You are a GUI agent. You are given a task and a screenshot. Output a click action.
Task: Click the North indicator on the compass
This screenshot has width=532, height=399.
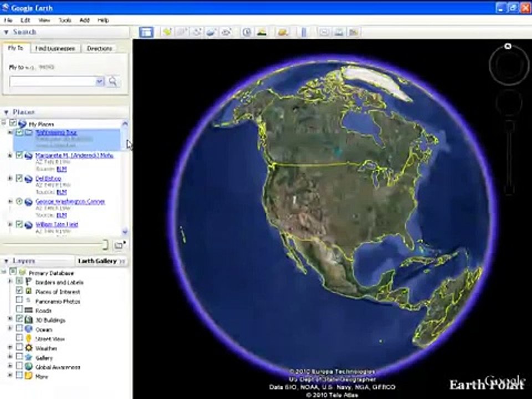[508, 46]
